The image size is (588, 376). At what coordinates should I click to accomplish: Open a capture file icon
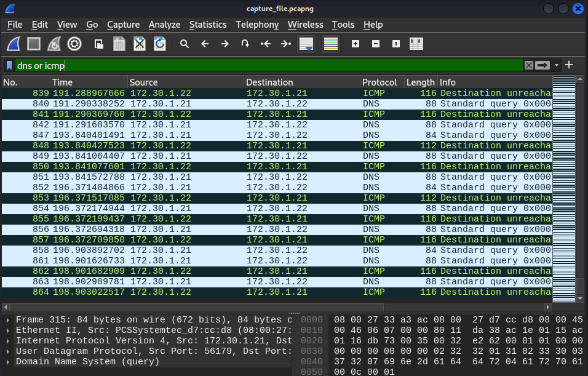point(99,44)
